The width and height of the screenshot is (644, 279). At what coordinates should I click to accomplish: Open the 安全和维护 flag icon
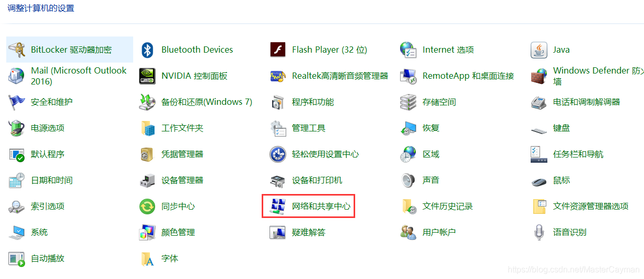click(17, 102)
